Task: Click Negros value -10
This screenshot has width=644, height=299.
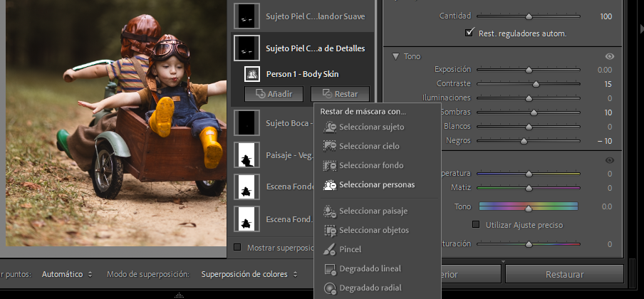Action: click(605, 141)
